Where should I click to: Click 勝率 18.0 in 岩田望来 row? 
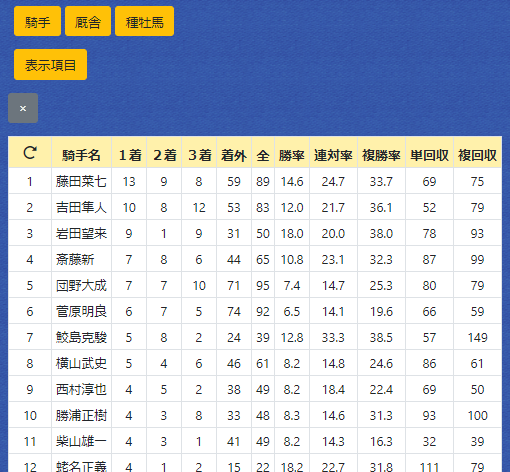pos(292,234)
